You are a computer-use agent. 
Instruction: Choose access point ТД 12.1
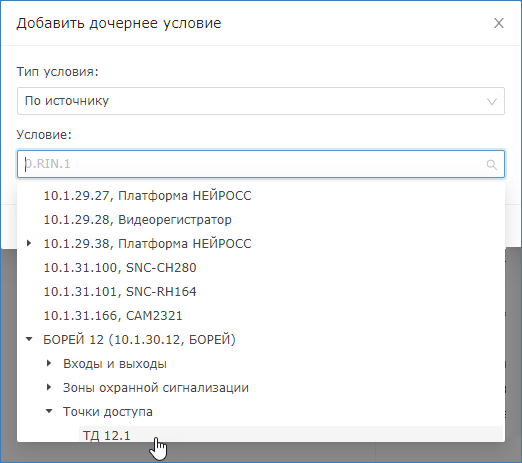coord(107,435)
